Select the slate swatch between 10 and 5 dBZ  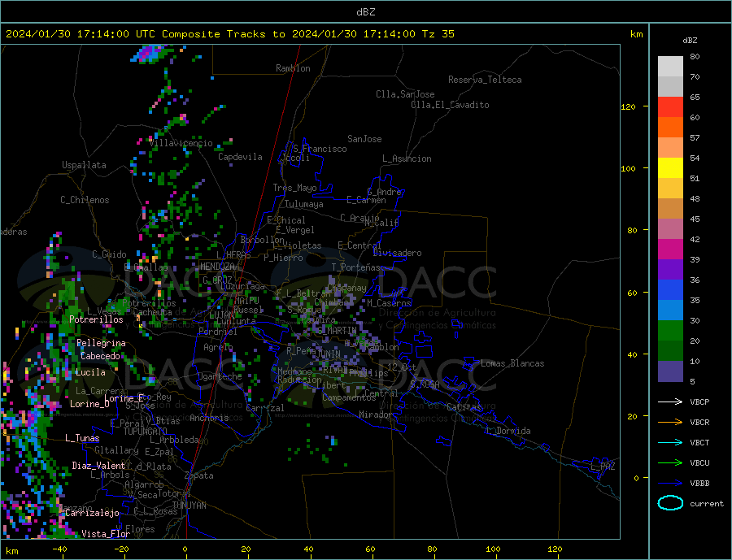pos(670,371)
